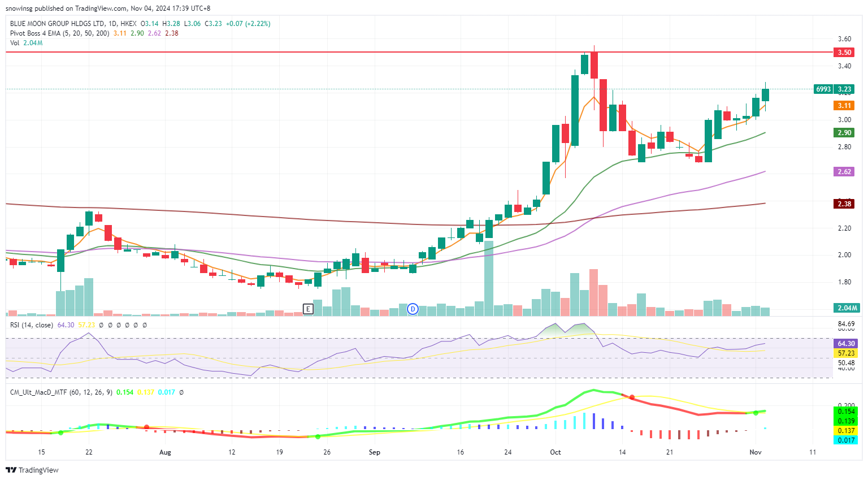Viewport: 868px width, 480px height.
Task: Click the dark red 2.38 EMA price tag
Action: tap(844, 204)
